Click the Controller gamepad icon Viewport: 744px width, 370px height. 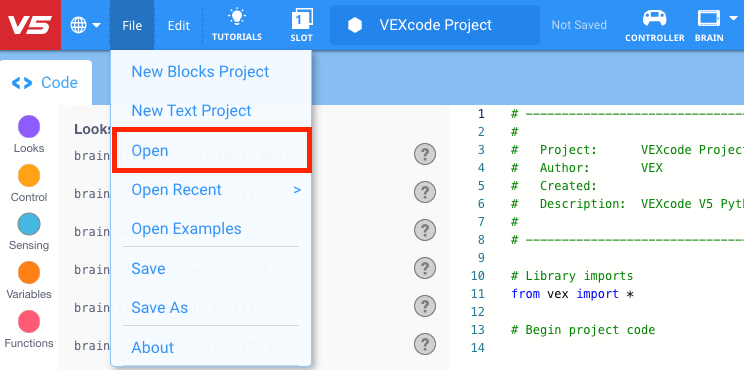coord(654,18)
